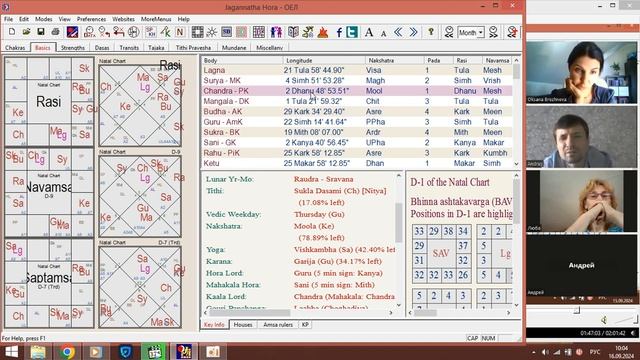Select the Key Info tab
Screen dimensions: 640x360
point(214,325)
